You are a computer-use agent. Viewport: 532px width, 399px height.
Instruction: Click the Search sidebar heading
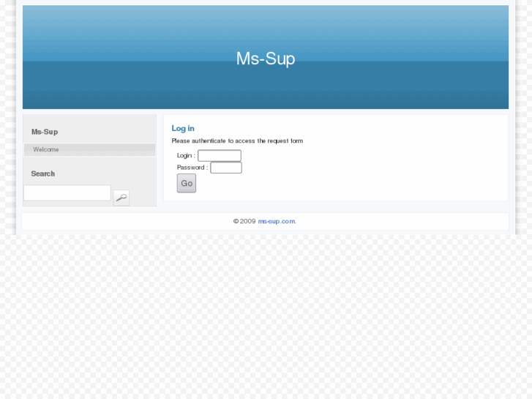tap(42, 174)
